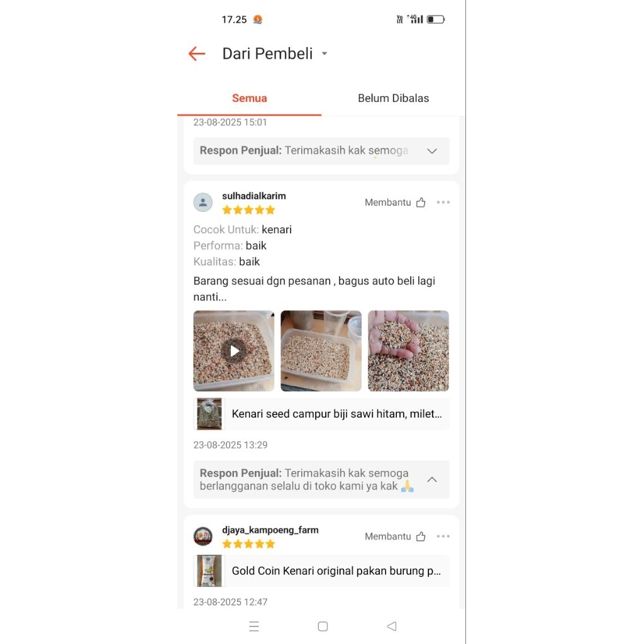Tap the Android back navigation triangle
The width and height of the screenshot is (644, 644).
(392, 626)
